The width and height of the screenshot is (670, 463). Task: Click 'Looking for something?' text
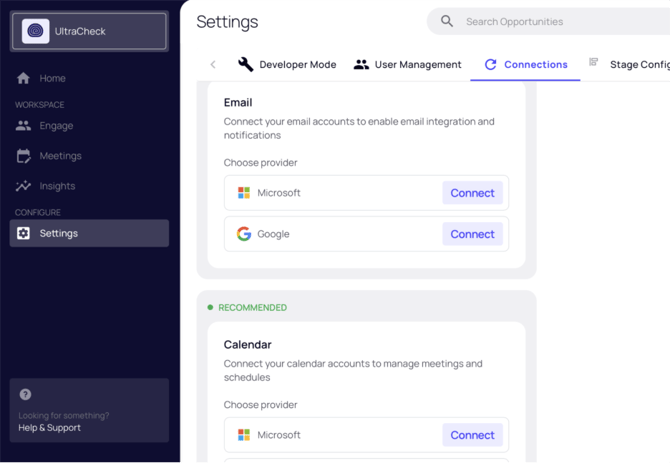pyautogui.click(x=64, y=415)
